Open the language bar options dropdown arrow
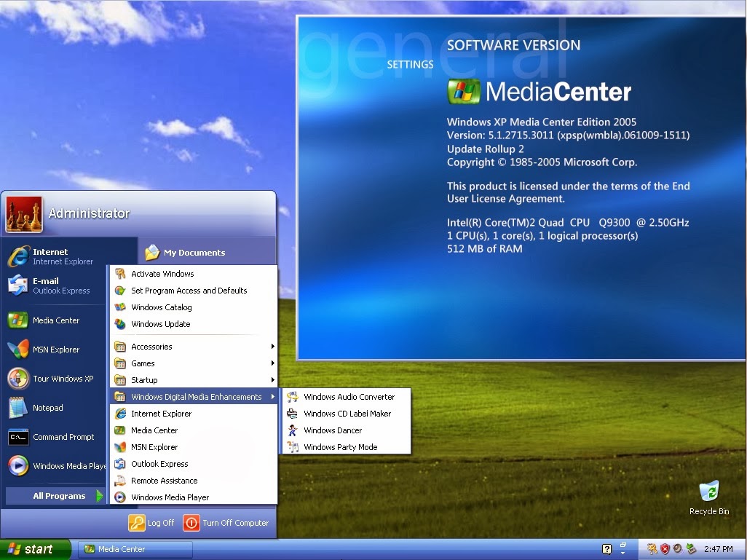The image size is (747, 560). [622, 553]
